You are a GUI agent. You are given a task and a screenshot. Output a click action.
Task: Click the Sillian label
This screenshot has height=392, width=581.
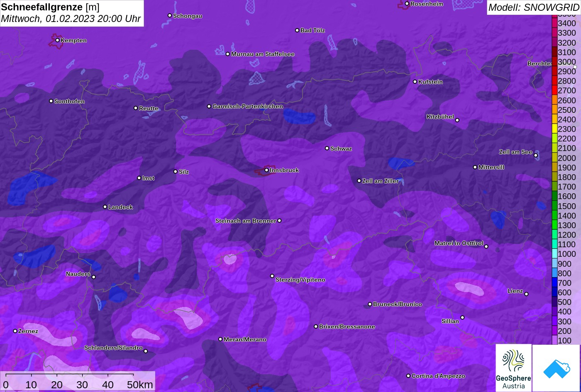tap(450, 321)
